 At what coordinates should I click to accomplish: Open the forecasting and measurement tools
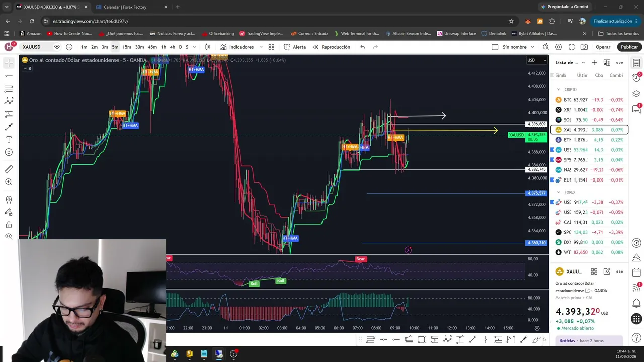click(9, 114)
